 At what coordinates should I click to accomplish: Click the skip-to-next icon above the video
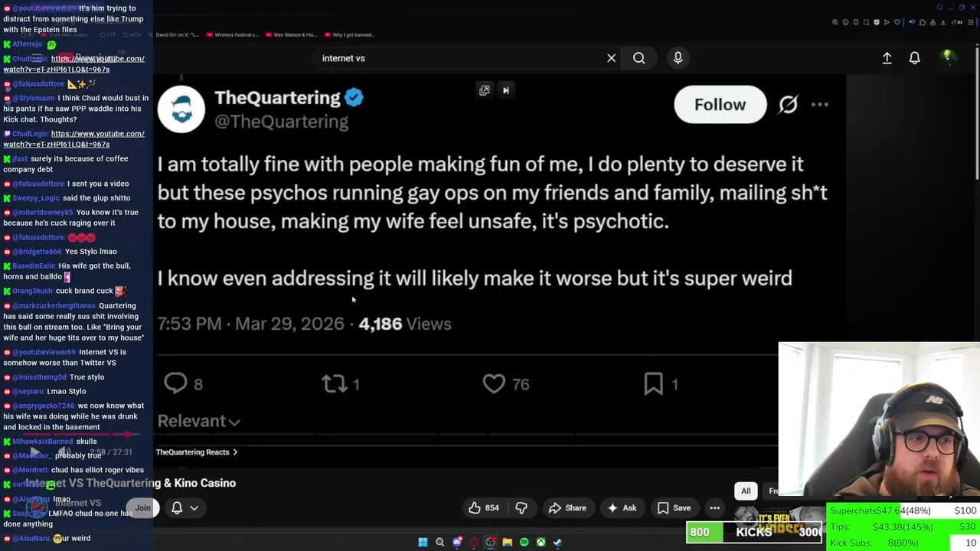tap(505, 90)
